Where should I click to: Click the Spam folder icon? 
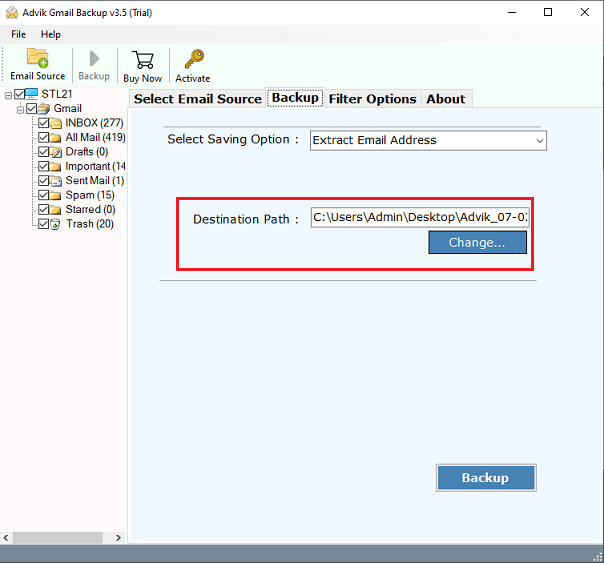coord(55,196)
